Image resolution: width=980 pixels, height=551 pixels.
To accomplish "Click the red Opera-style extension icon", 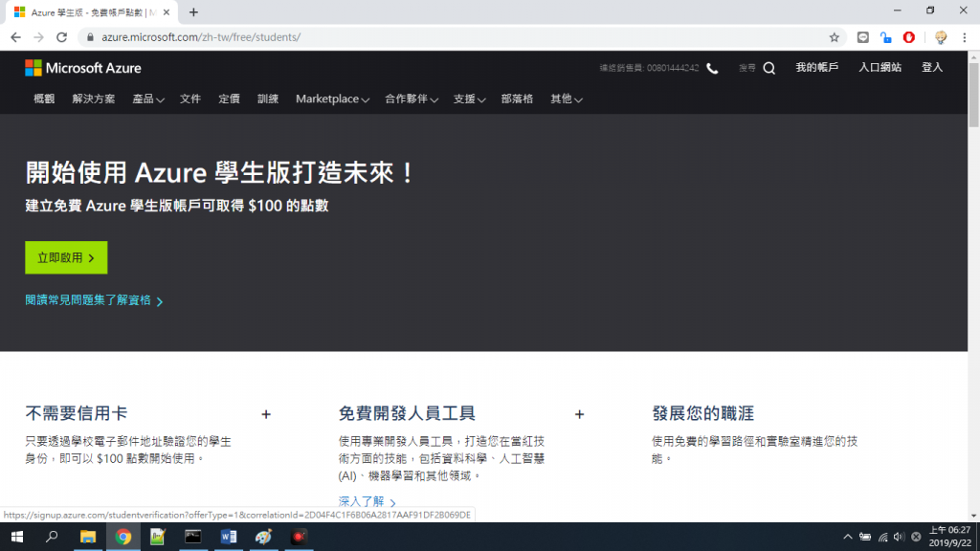I will pyautogui.click(x=909, y=37).
